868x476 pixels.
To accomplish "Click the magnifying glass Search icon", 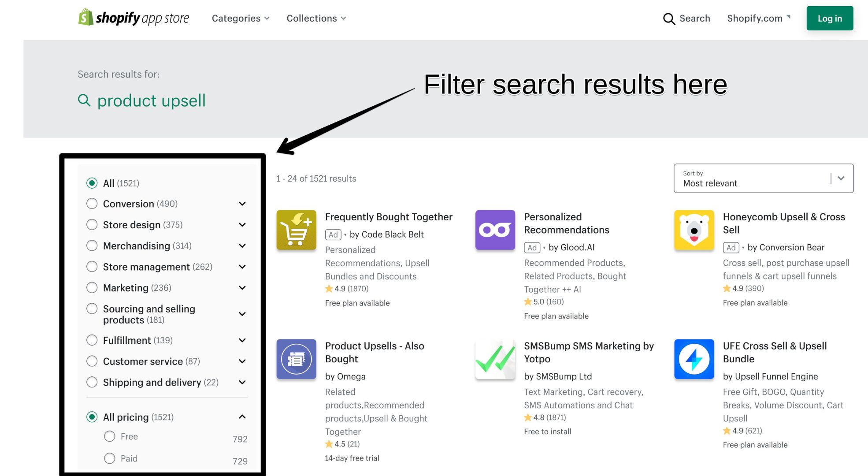I will pyautogui.click(x=669, y=19).
